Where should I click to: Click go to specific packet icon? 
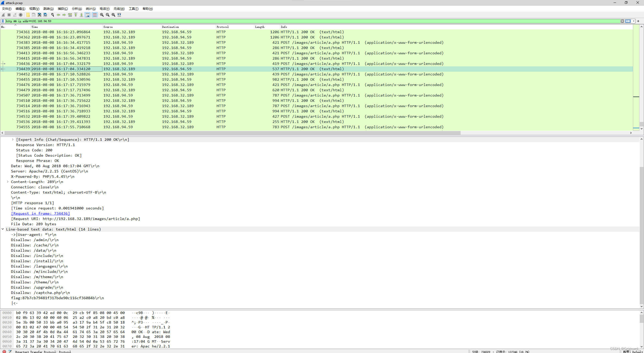click(70, 15)
